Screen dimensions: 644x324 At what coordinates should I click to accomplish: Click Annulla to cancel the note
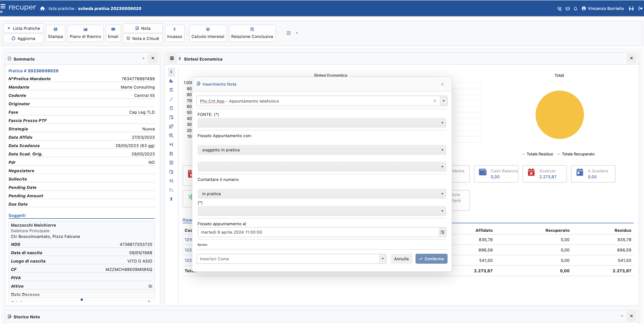pos(401,259)
